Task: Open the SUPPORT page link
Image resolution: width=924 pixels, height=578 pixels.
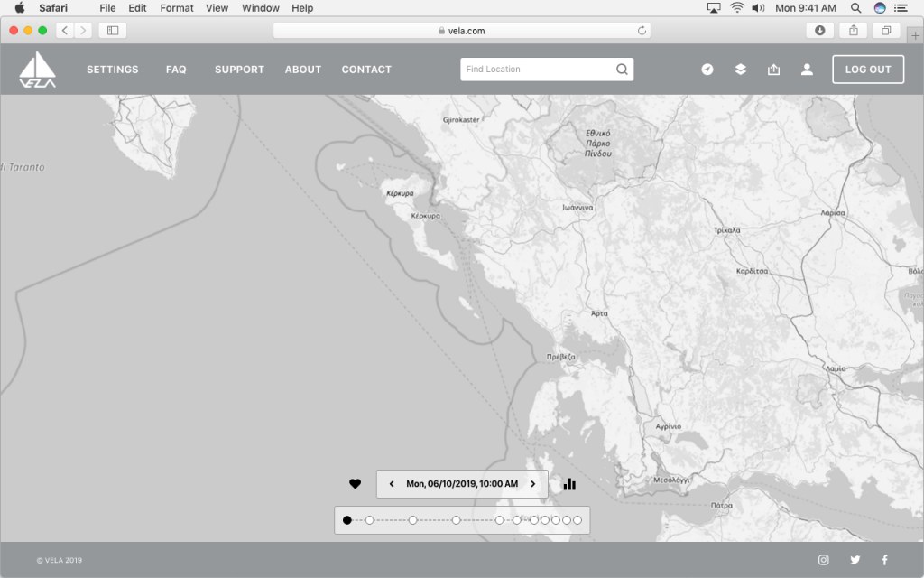Action: point(239,70)
